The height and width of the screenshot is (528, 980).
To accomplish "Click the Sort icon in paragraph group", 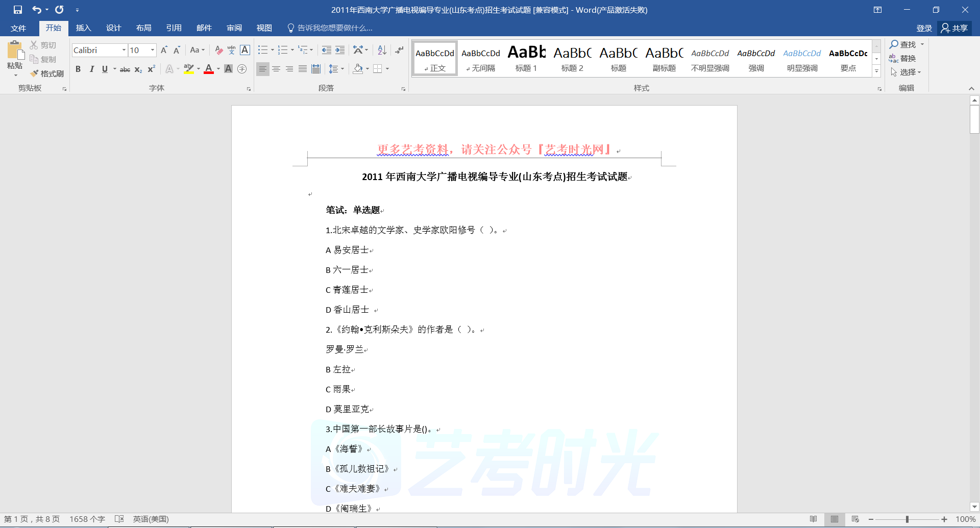I will coord(382,50).
